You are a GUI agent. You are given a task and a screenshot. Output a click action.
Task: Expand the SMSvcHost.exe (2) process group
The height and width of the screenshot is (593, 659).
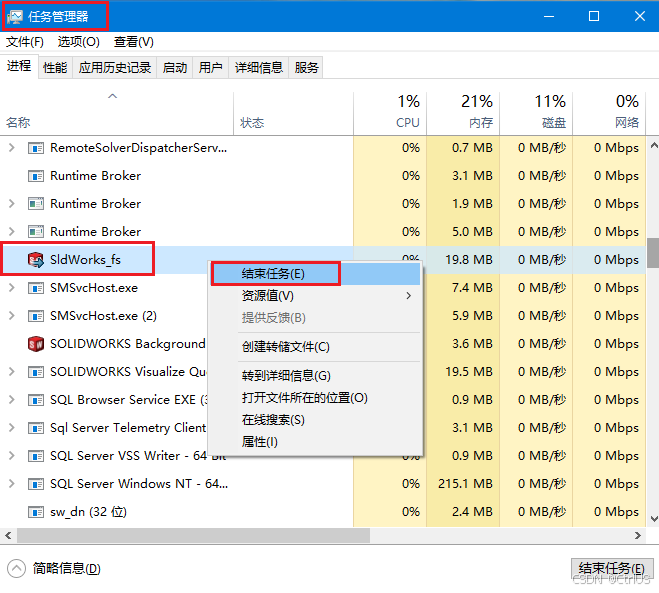pyautogui.click(x=12, y=316)
